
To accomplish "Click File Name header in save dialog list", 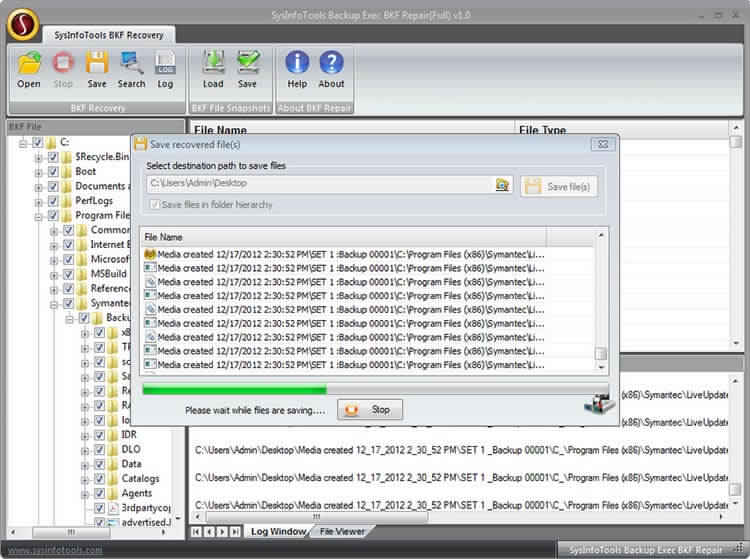I will [x=344, y=237].
